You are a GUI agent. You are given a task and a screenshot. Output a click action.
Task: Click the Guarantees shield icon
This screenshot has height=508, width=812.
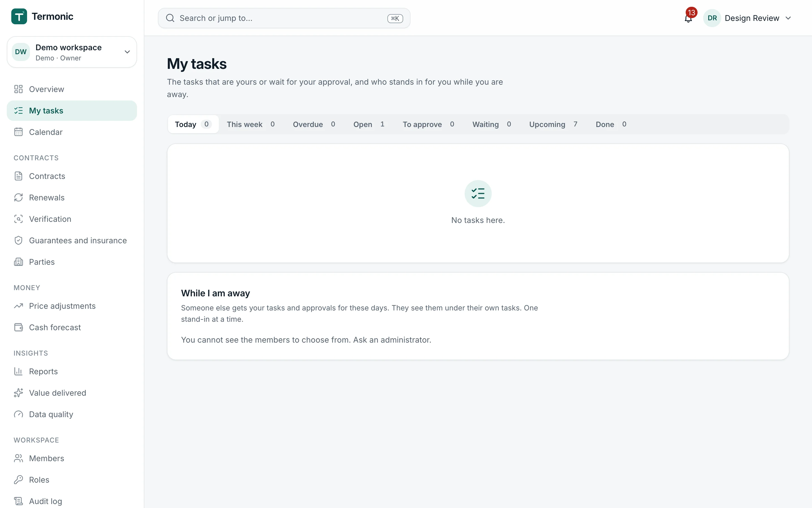coord(18,240)
